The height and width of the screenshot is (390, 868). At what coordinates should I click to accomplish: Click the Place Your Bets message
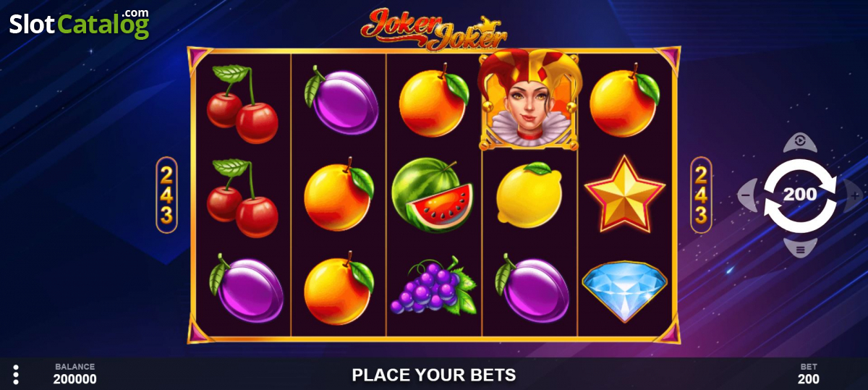point(434,375)
